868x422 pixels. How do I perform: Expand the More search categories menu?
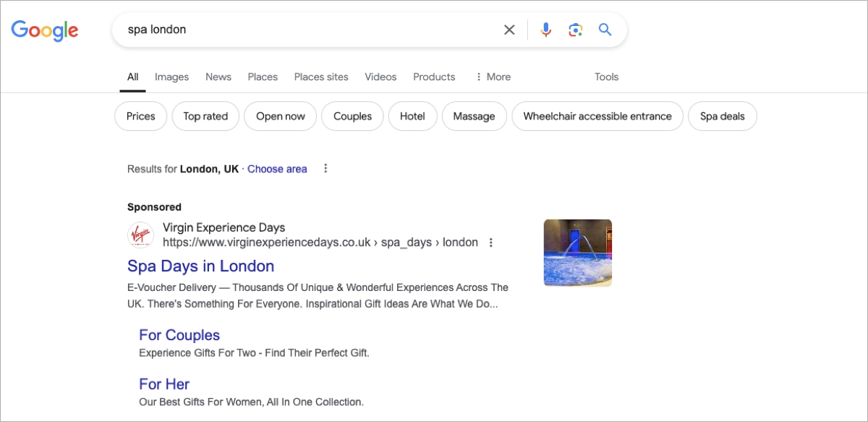[493, 77]
